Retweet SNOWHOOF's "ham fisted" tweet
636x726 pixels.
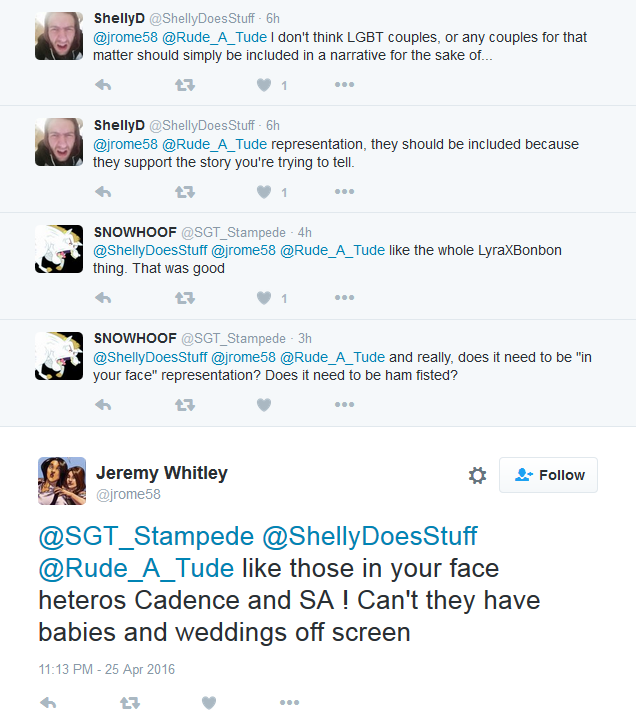[184, 404]
